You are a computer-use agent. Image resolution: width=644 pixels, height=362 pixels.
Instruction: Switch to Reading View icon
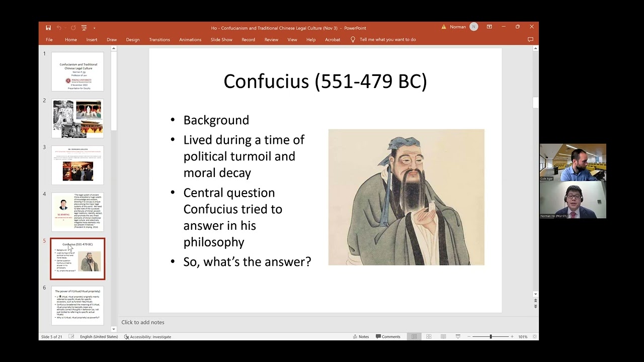[x=443, y=337]
